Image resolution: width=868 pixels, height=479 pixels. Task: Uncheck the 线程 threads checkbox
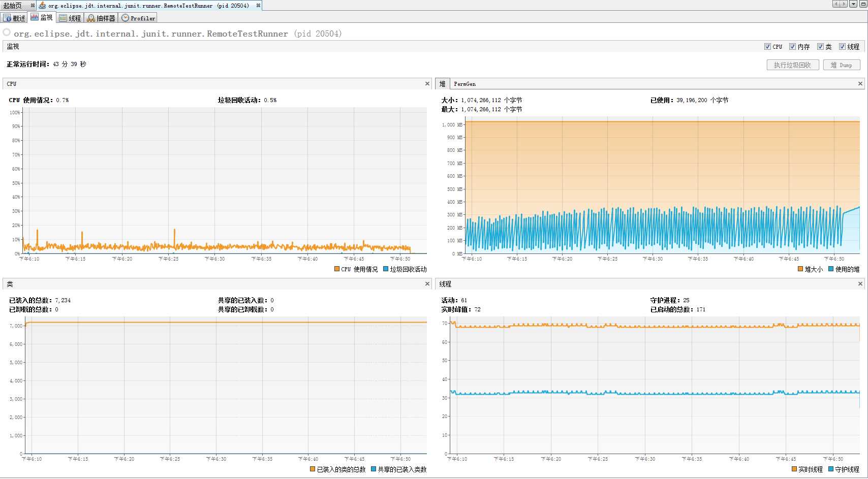click(x=842, y=46)
